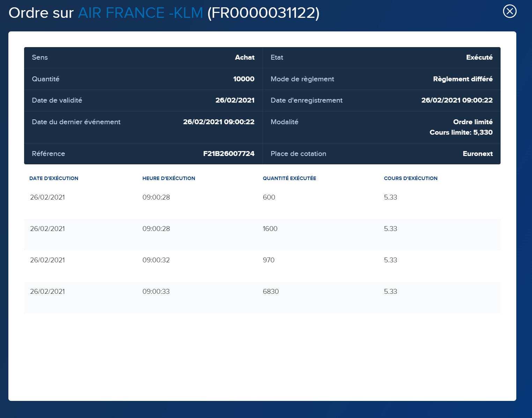This screenshot has width=532, height=418.
Task: Click the executed quantity 600 cell
Action: [x=269, y=197]
